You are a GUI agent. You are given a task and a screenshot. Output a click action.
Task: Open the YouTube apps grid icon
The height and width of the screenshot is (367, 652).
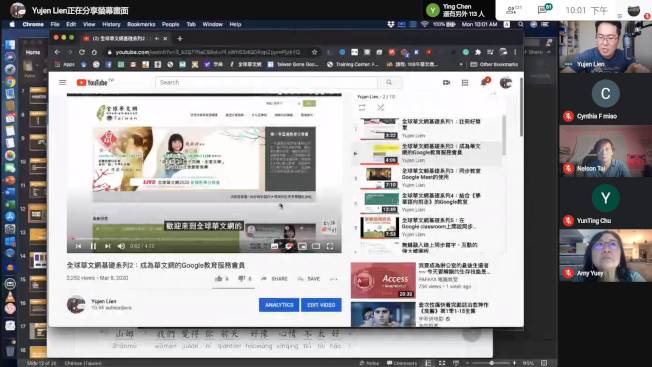(x=465, y=83)
